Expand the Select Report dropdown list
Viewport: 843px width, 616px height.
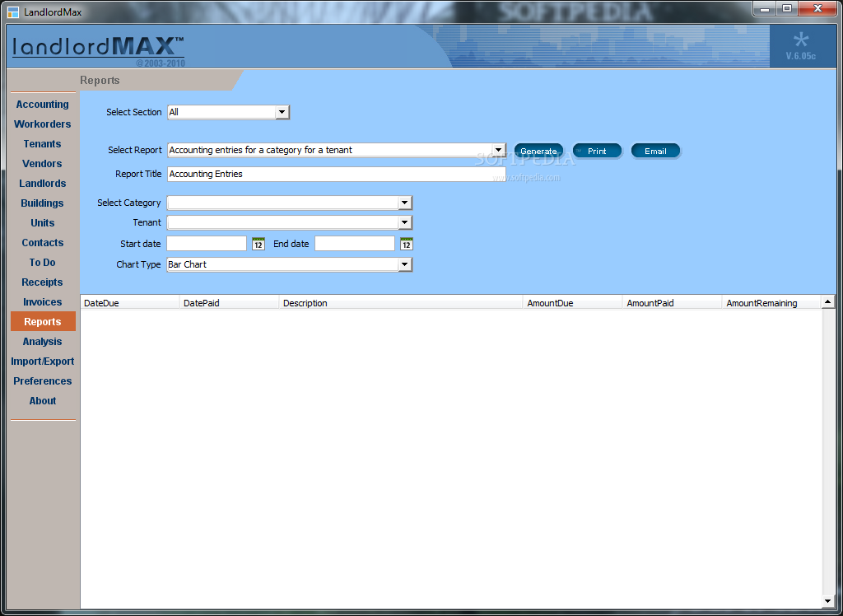click(498, 150)
